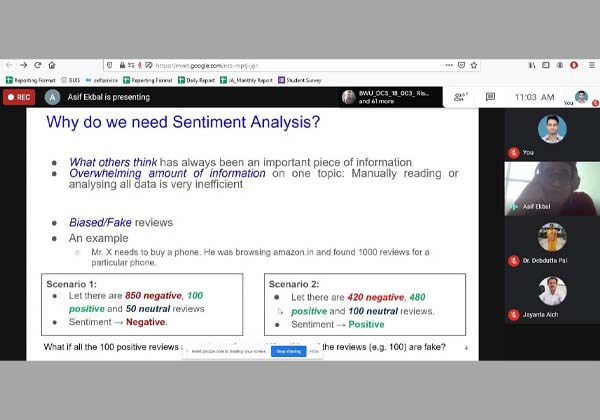Go back using the browser back arrow
The width and height of the screenshot is (600, 420).
(x=9, y=65)
